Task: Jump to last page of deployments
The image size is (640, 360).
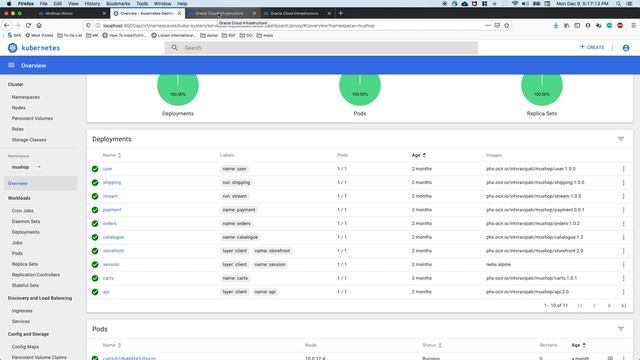Action: click(624, 306)
